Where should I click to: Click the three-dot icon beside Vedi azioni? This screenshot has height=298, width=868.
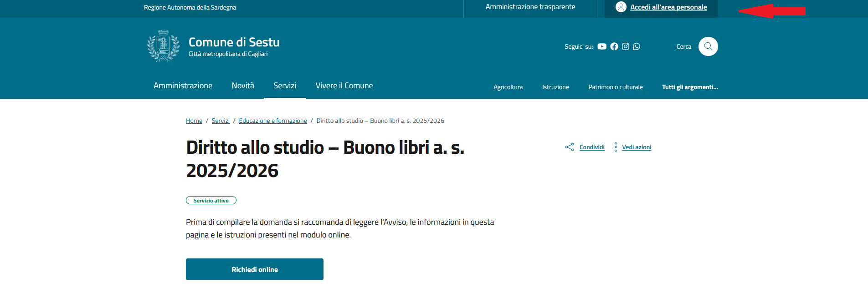click(x=616, y=147)
